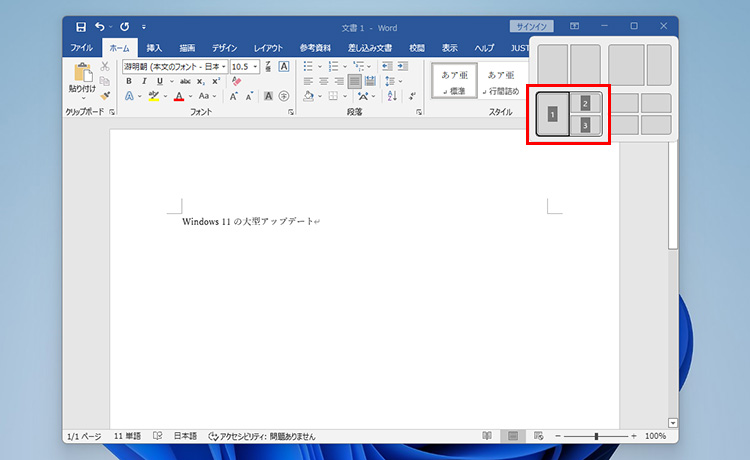
Task: Select the Format Painter brush icon
Action: coord(105,97)
